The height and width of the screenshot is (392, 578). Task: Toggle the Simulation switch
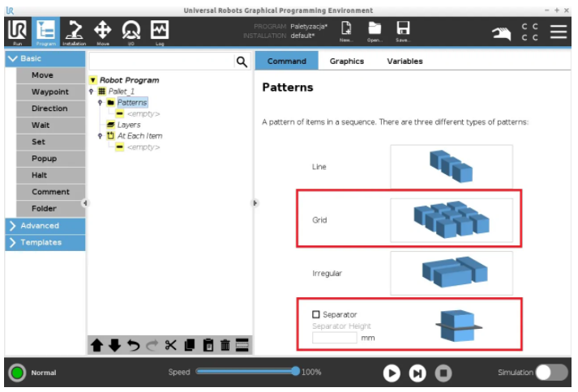(x=551, y=373)
